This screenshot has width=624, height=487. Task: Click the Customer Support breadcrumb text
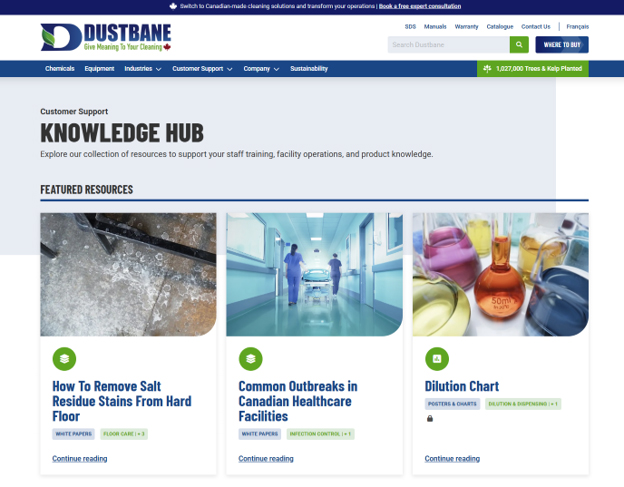[x=74, y=111]
